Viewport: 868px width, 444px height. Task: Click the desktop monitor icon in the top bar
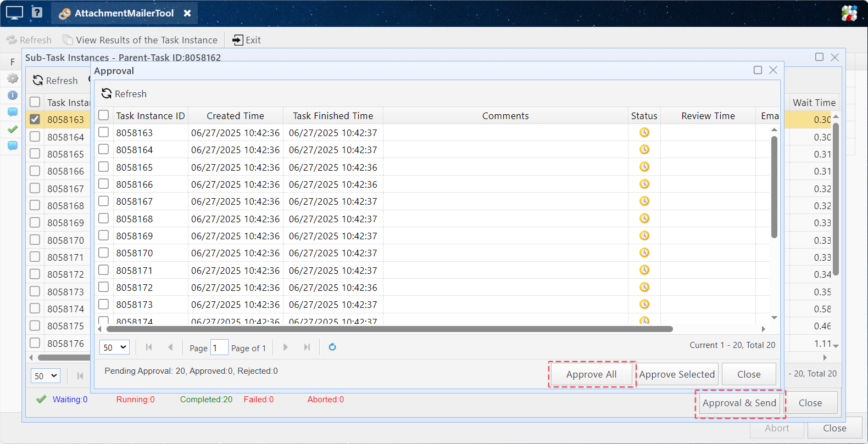[x=14, y=13]
